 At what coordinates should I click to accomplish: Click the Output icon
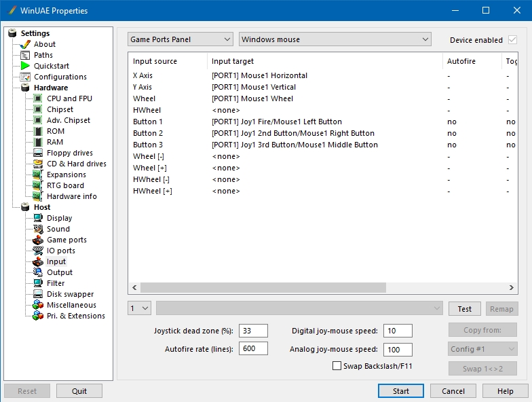38,273
